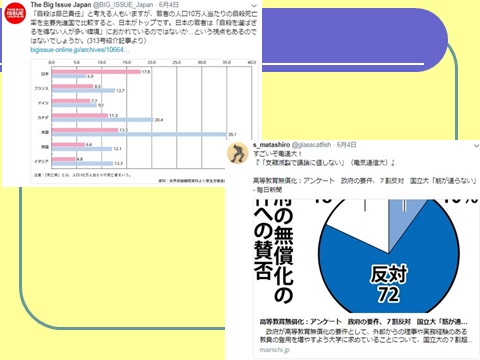Click the 35.1 blue bar in chart
This screenshot has height=360, width=480.
(x=139, y=134)
